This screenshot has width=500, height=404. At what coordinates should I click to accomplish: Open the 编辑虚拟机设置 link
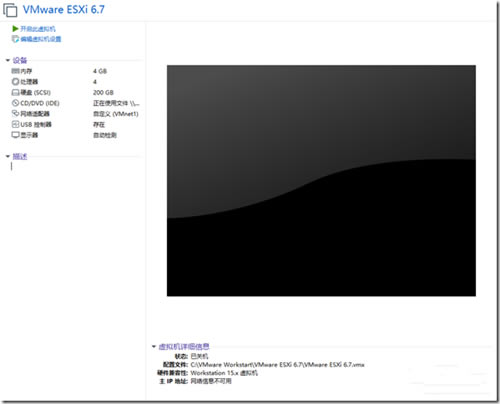41,39
